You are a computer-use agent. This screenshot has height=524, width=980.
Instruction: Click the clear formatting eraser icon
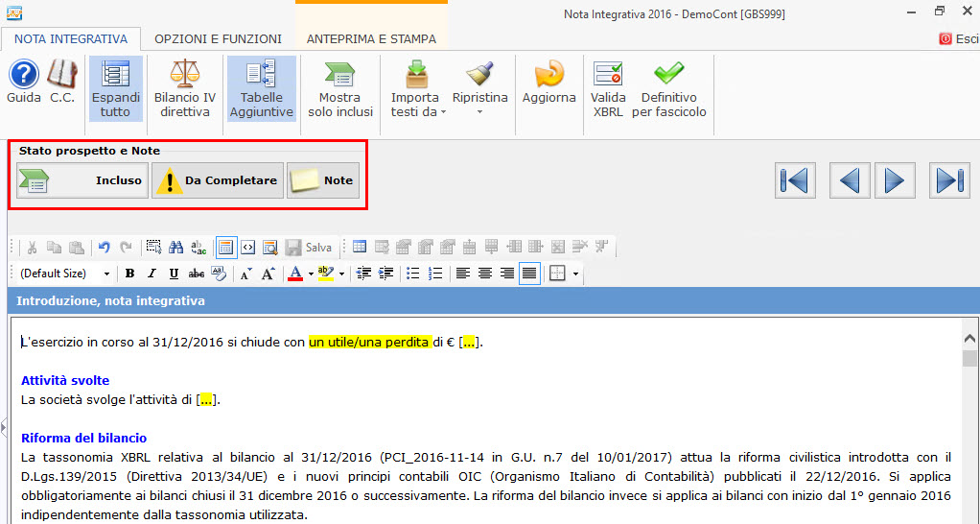218,274
